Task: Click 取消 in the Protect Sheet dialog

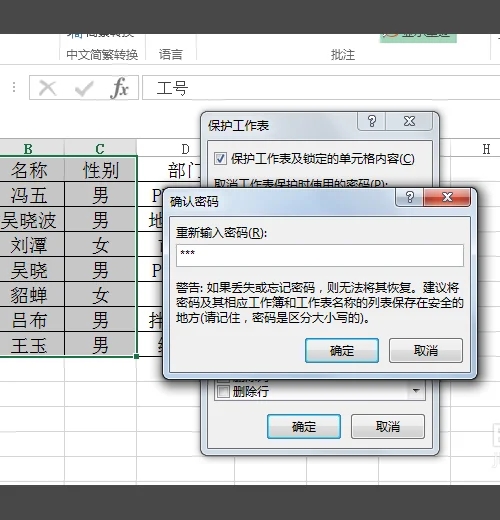Action: point(388,426)
